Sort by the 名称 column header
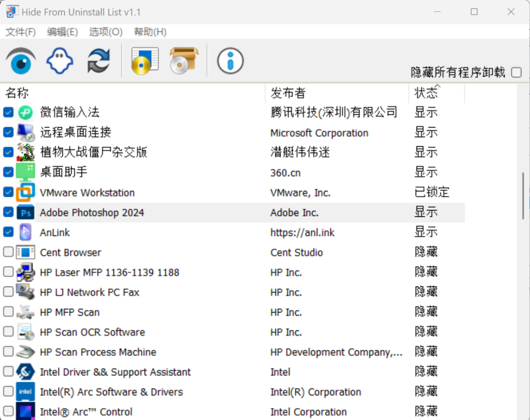Viewport: 530px width, 420px height. coord(133,93)
